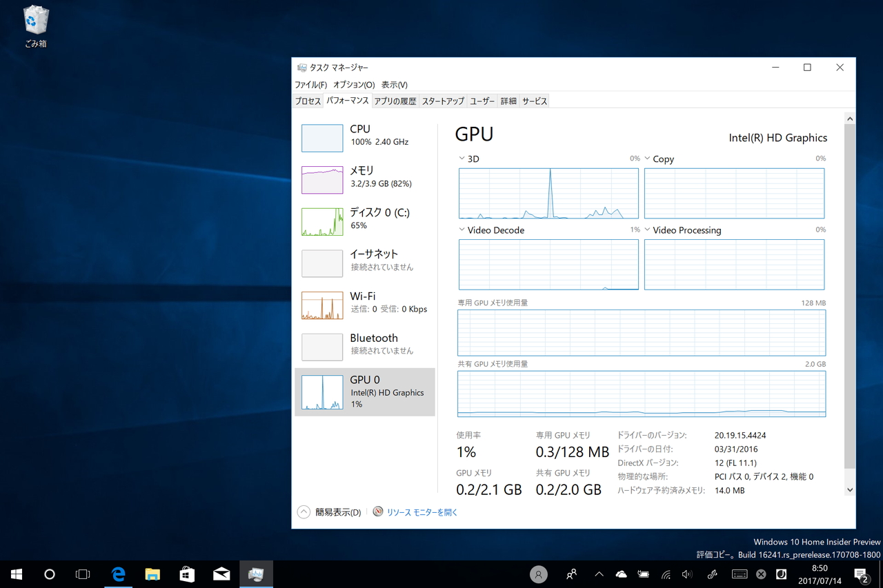Click the scrollbar down arrow in GPU pane

coord(850,490)
